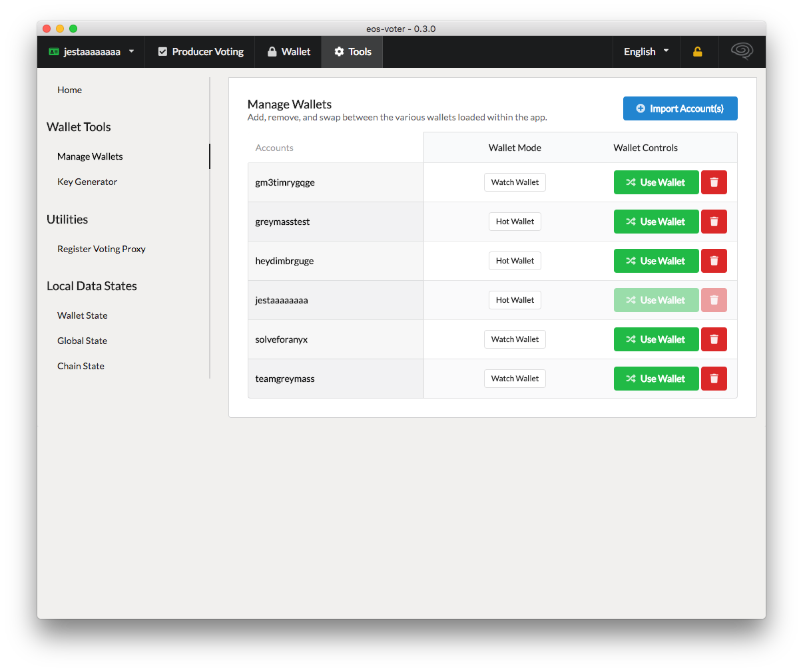This screenshot has width=803, height=672.
Task: Click the unlock padlock icon in header
Action: pos(698,52)
